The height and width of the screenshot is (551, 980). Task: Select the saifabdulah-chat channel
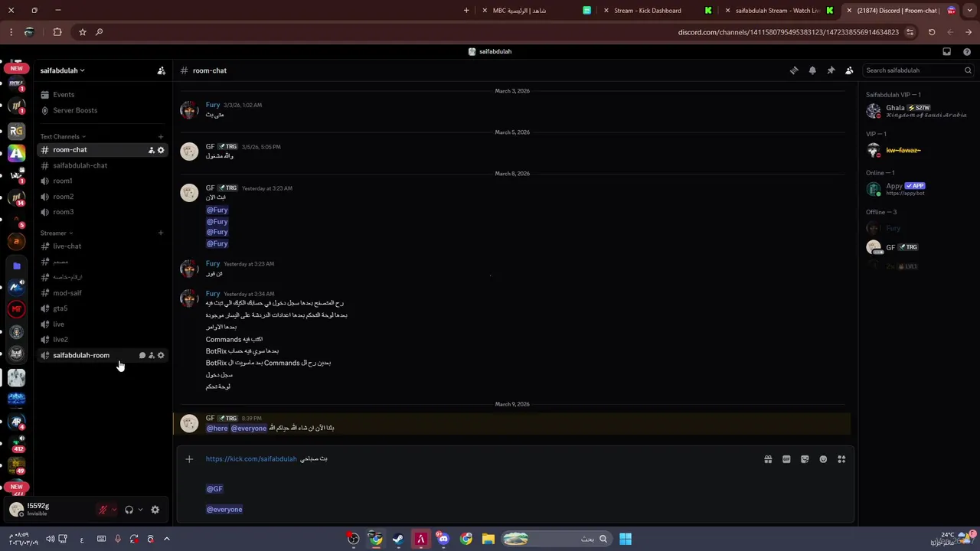tap(80, 165)
